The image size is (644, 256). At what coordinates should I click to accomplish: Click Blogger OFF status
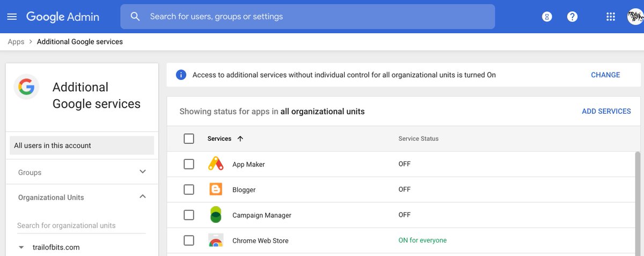point(405,189)
